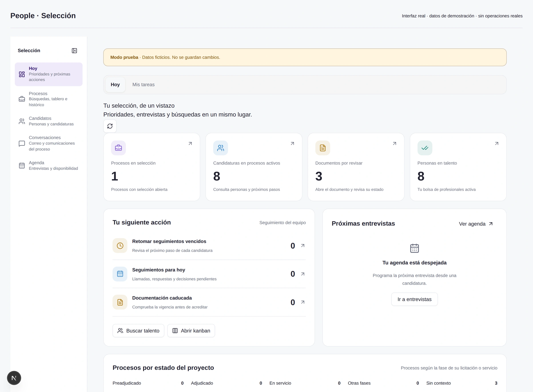Collapse the Selección sidebar panel icon
The image size is (533, 392).
click(x=74, y=51)
